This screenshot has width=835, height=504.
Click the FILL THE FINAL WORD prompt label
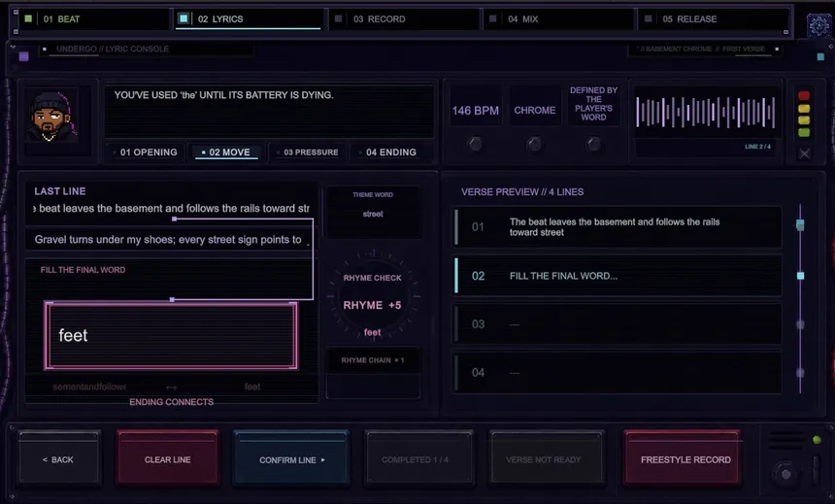pos(83,270)
